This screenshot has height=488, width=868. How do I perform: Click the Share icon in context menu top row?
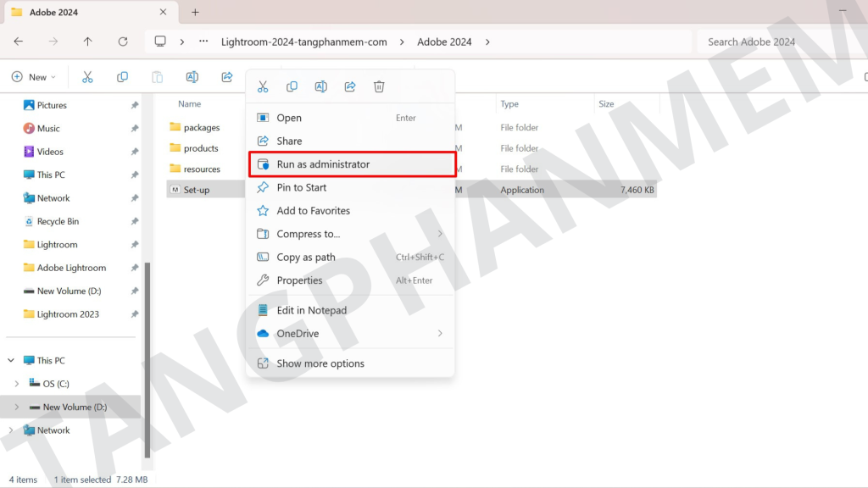pyautogui.click(x=350, y=86)
